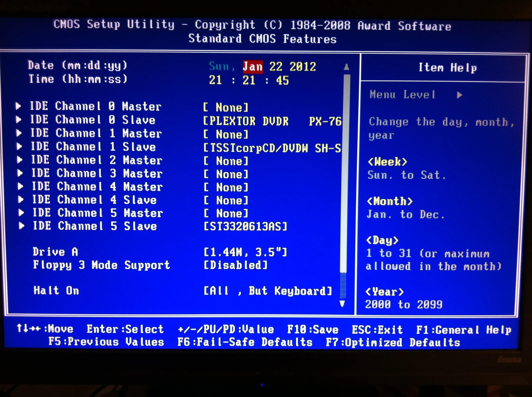Open the ST3320613AS drive entry

pos(245,226)
